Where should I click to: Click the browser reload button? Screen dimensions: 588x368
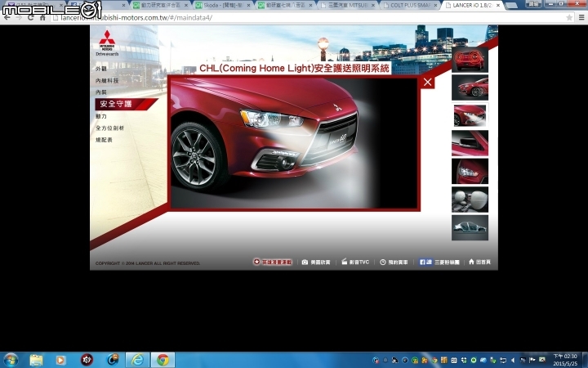(x=31, y=17)
